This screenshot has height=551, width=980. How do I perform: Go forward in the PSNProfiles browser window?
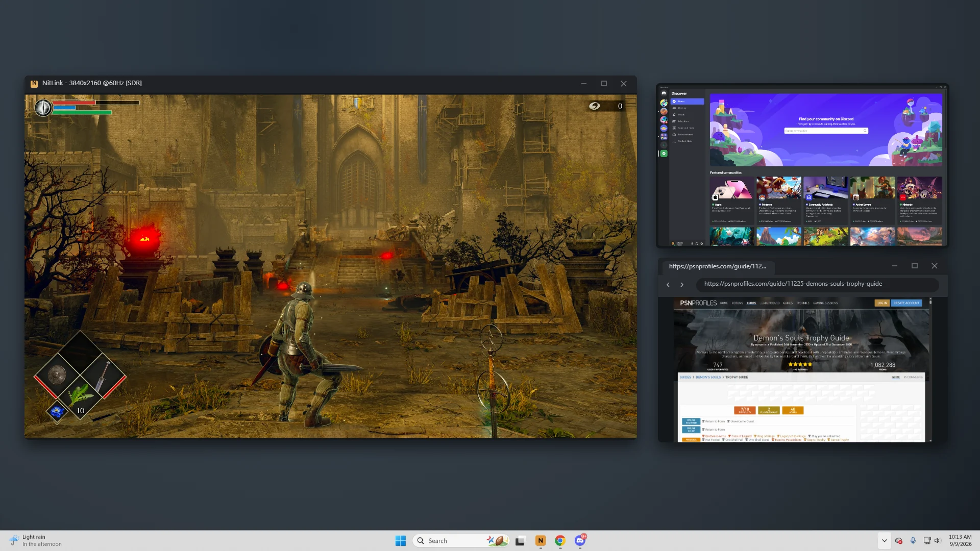(x=682, y=284)
